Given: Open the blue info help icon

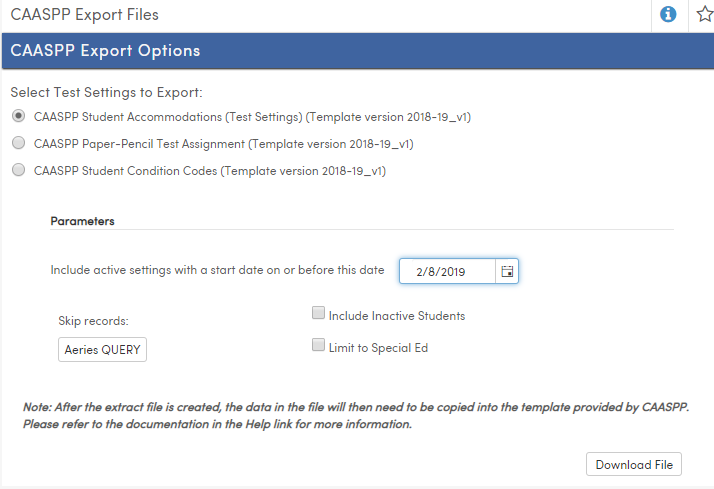Looking at the screenshot, I should click(668, 15).
